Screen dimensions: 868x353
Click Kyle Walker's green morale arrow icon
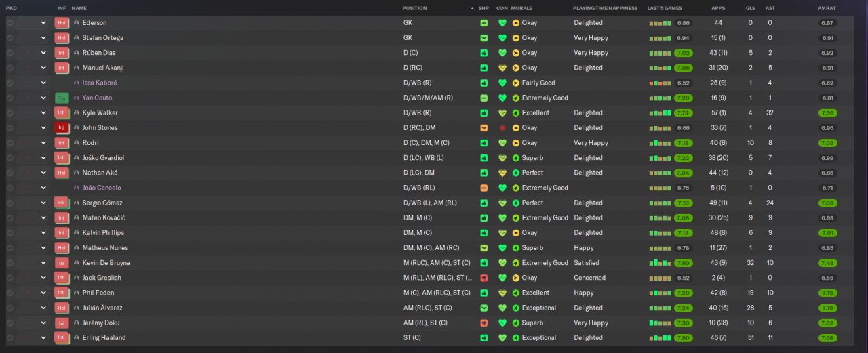point(516,112)
